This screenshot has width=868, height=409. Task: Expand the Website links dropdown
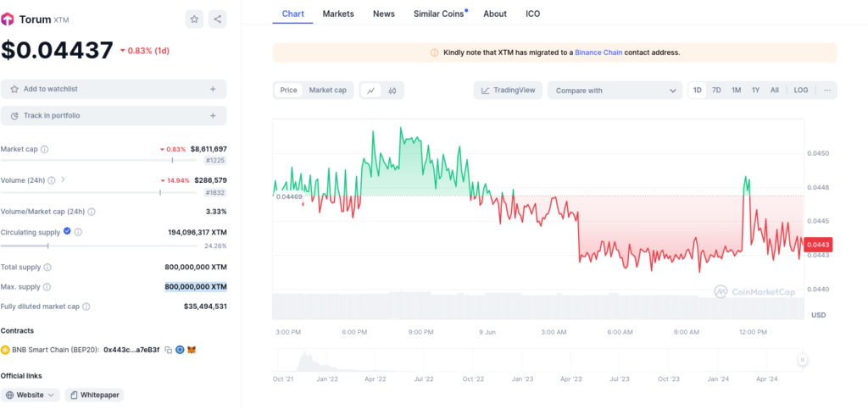coord(31,395)
